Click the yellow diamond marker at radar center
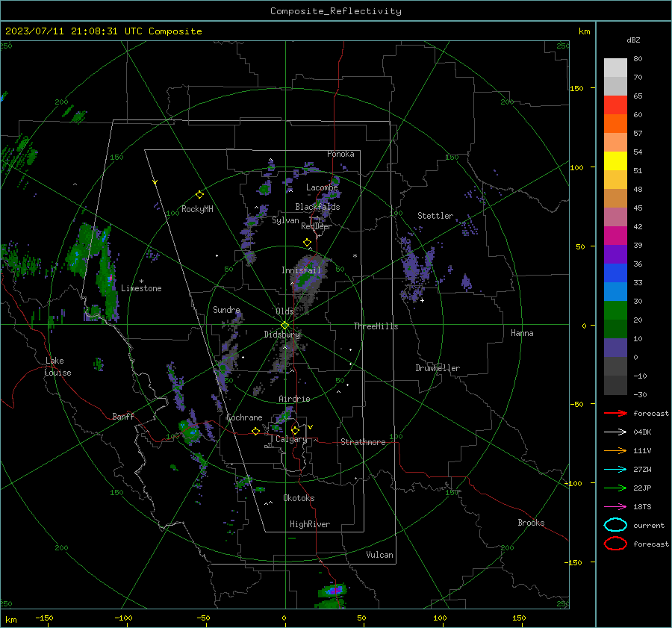Image resolution: width=672 pixels, height=628 pixels. click(284, 326)
